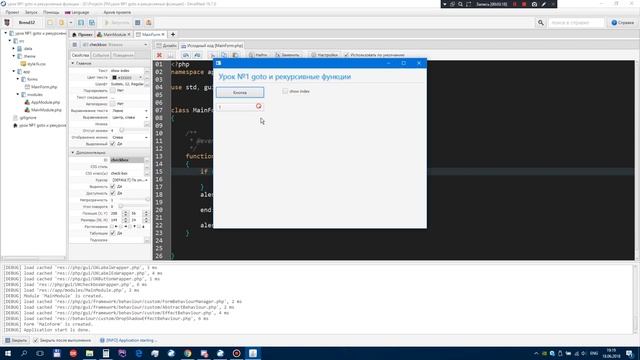
Task: Click the build project toolbar icon
Action: click(138, 22)
